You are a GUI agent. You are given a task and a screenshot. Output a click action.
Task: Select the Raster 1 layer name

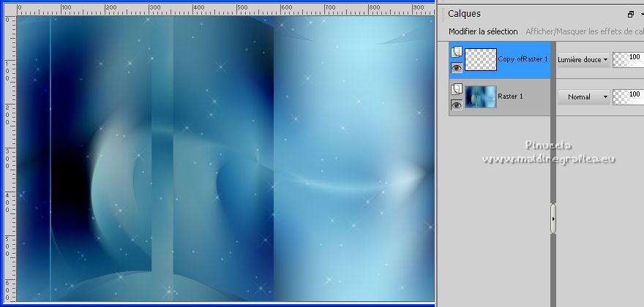coord(510,96)
